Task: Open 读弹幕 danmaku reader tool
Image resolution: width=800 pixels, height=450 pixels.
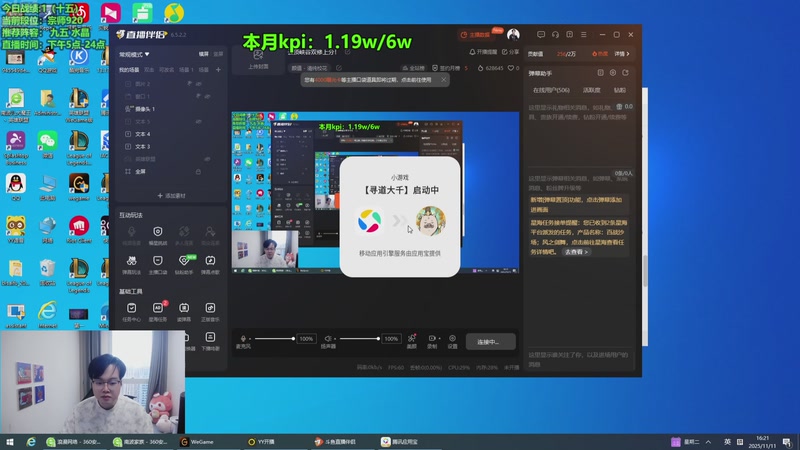Action: tap(184, 308)
